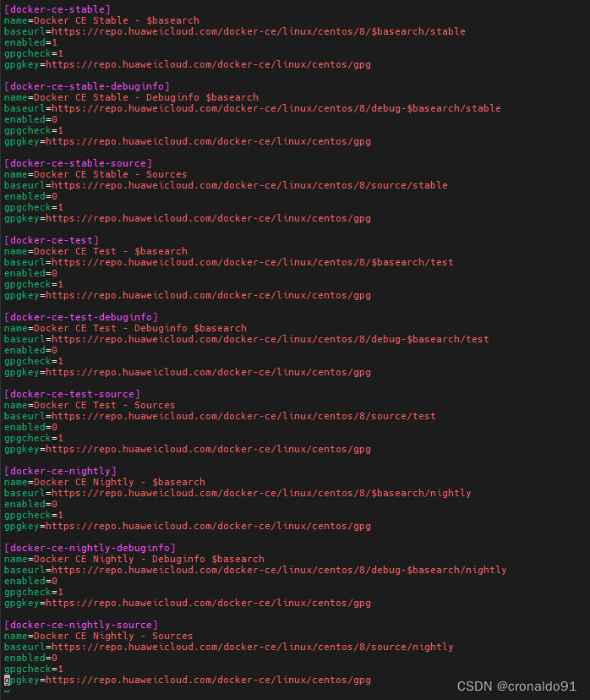
Task: Click the baseurl ending in 'source/nightly'
Action: (229, 647)
